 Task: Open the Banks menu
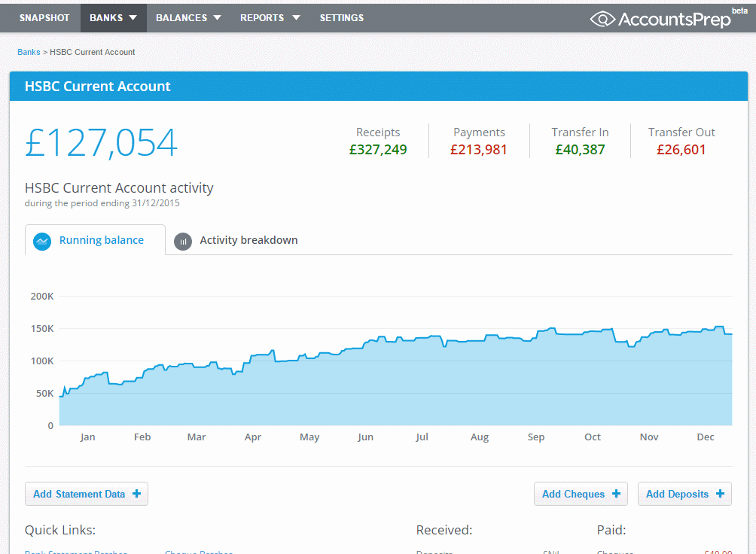[x=113, y=18]
